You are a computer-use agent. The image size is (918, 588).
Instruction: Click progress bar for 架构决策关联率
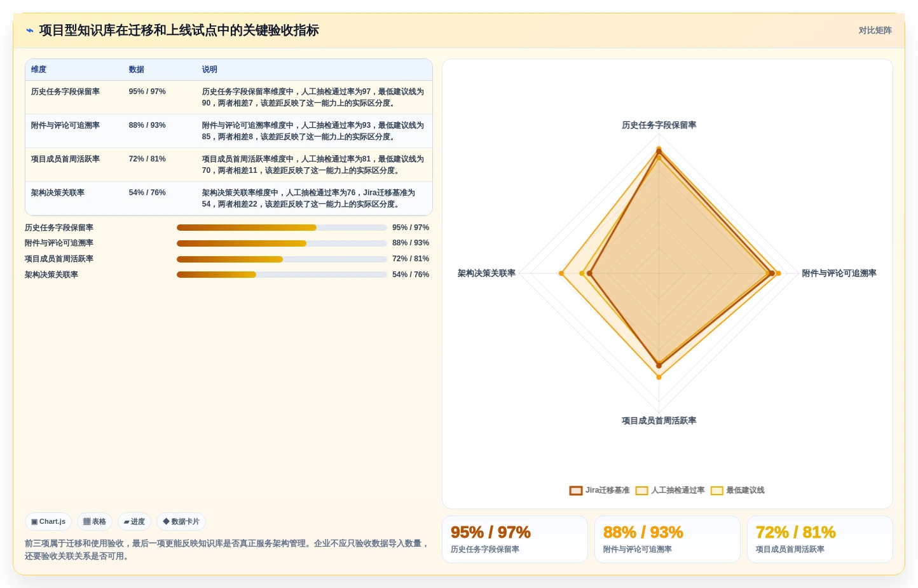pyautogui.click(x=282, y=275)
